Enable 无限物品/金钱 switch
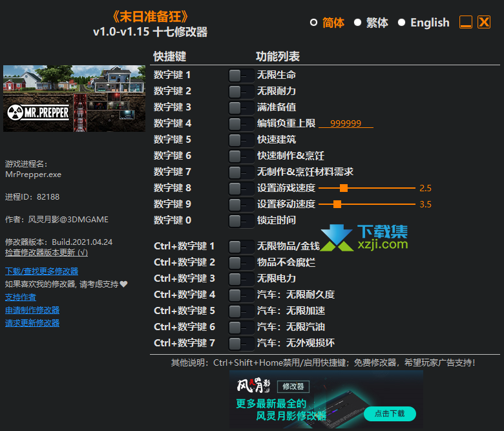504x431 pixels. (241, 246)
